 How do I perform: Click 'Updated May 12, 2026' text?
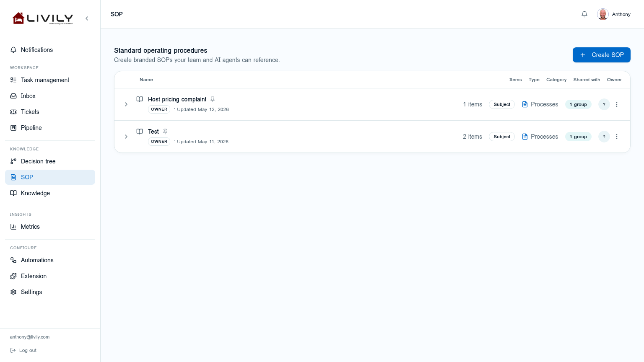tap(203, 109)
